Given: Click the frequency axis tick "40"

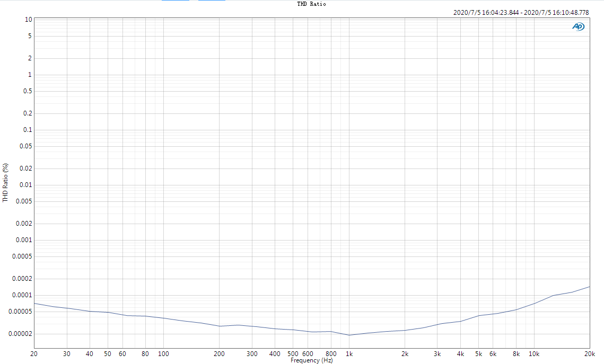Looking at the screenshot, I should coord(90,353).
